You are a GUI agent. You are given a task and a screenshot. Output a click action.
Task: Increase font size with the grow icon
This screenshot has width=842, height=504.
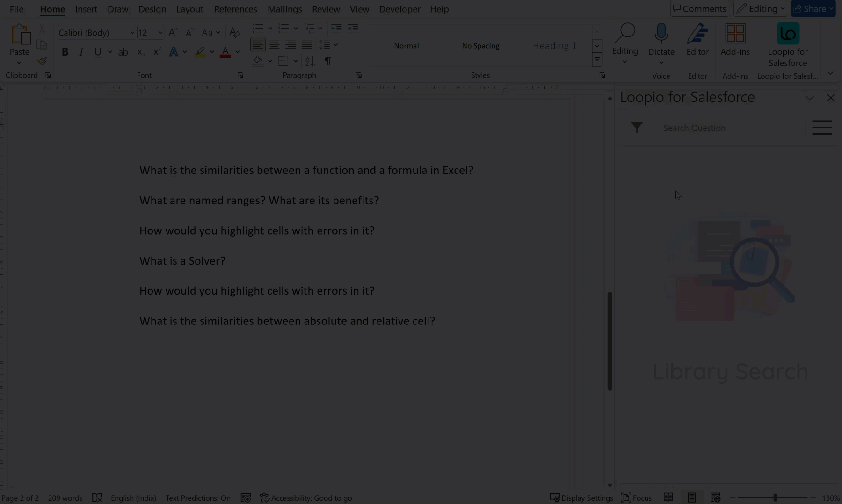coord(173,33)
